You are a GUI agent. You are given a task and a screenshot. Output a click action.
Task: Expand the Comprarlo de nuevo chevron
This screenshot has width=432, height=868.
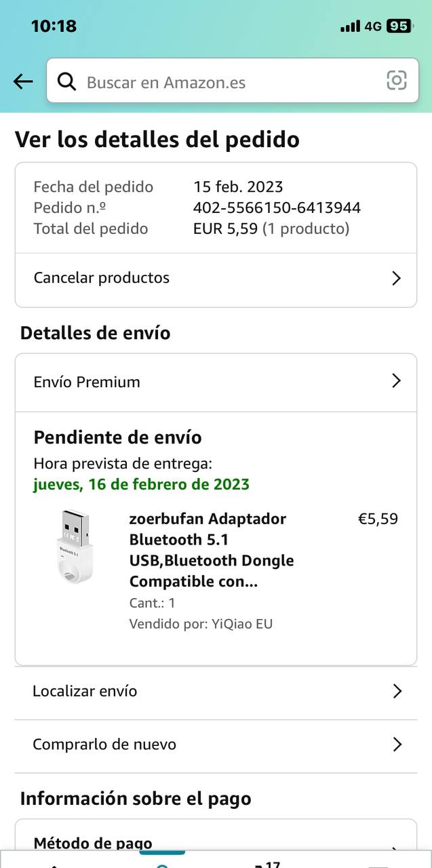click(x=397, y=745)
